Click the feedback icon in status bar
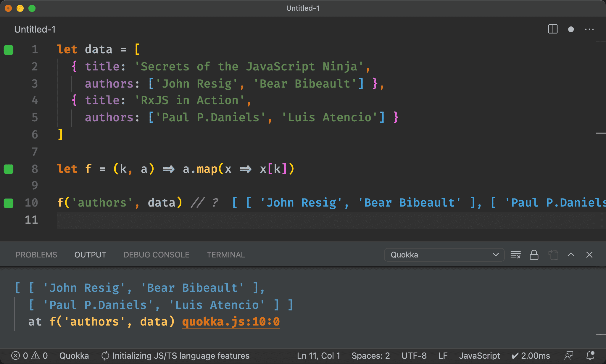The height and width of the screenshot is (364, 606). pyautogui.click(x=569, y=356)
